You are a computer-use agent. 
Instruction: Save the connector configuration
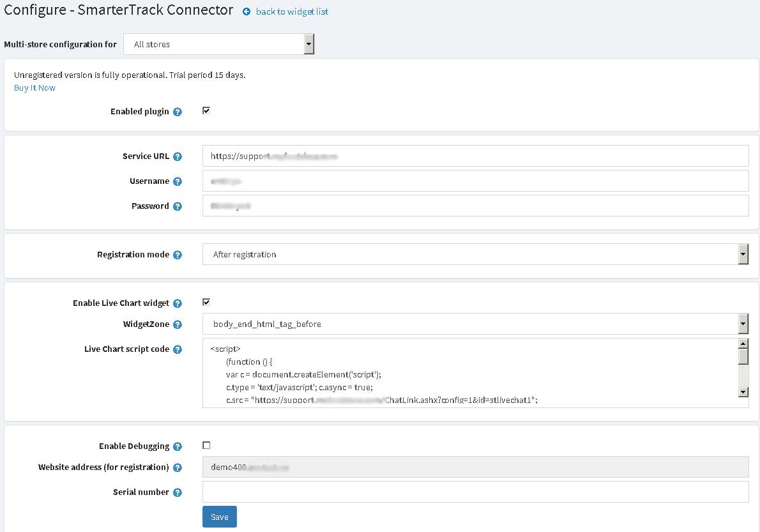click(220, 517)
